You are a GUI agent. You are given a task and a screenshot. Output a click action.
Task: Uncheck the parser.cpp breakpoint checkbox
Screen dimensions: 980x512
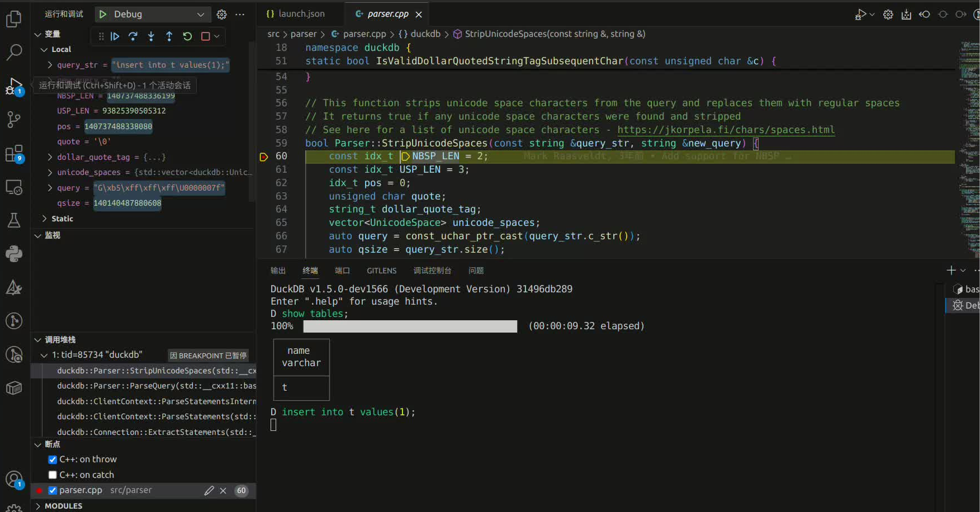(53, 490)
